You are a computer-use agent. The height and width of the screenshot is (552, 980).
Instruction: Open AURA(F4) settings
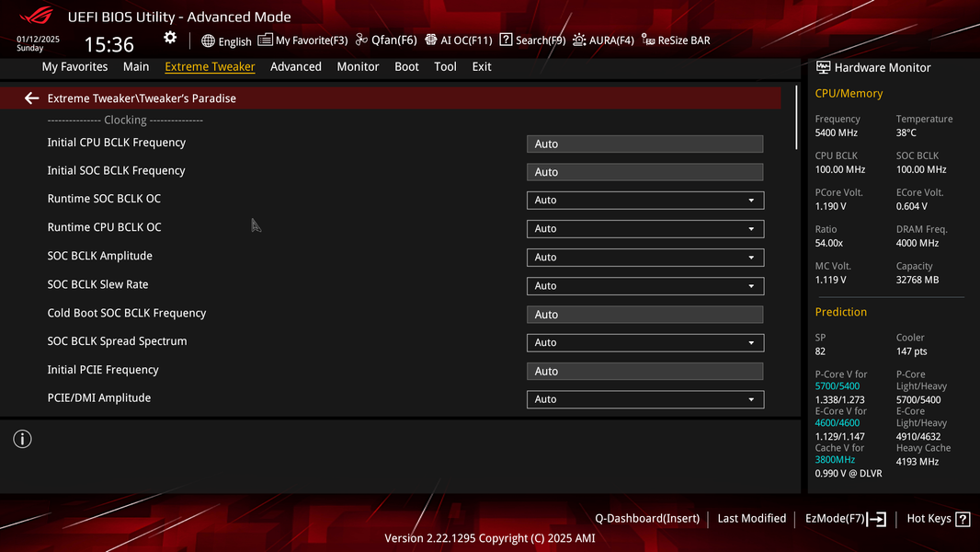[x=611, y=40]
